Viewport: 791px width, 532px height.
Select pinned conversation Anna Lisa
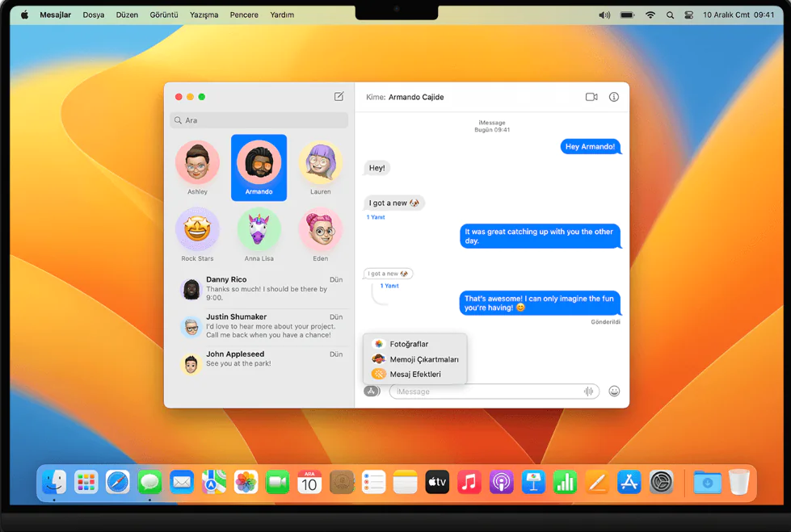click(259, 234)
